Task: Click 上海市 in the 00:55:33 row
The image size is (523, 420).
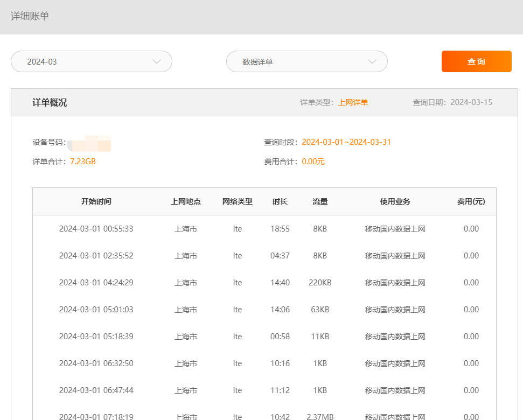Action: click(186, 229)
